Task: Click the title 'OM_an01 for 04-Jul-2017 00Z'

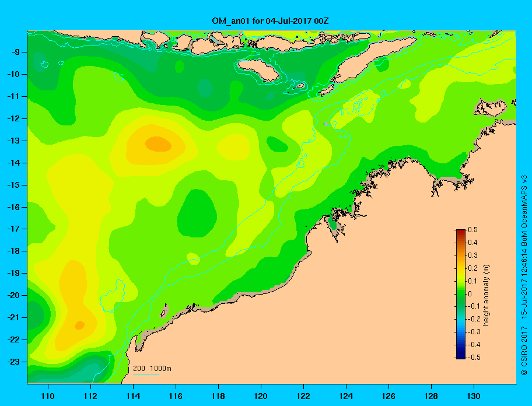Action: (x=270, y=21)
